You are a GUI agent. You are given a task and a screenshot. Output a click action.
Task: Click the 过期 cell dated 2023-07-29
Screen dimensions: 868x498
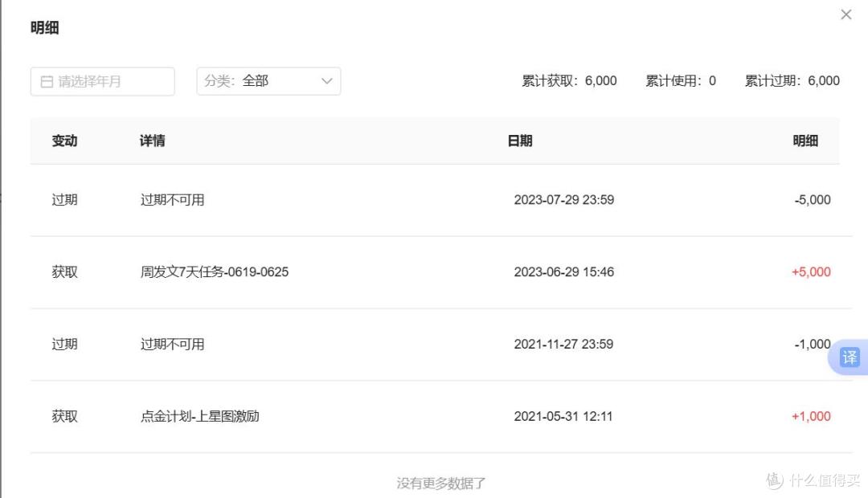(64, 200)
